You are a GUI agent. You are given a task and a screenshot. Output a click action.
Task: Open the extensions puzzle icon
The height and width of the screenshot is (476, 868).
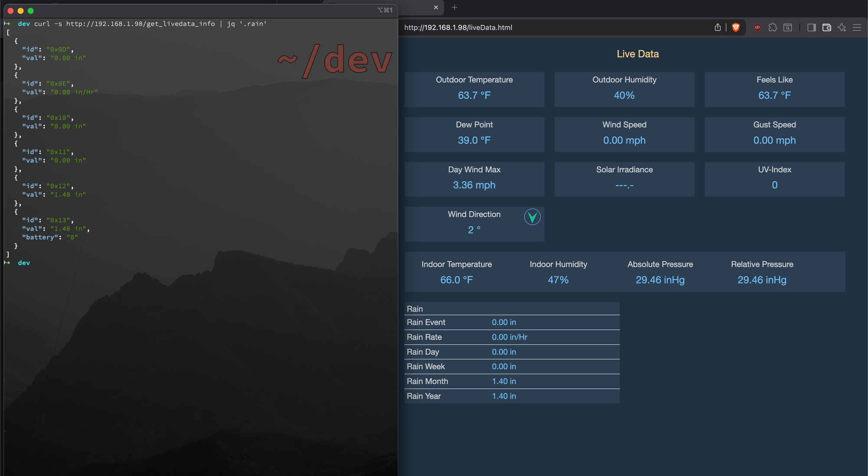pyautogui.click(x=773, y=27)
